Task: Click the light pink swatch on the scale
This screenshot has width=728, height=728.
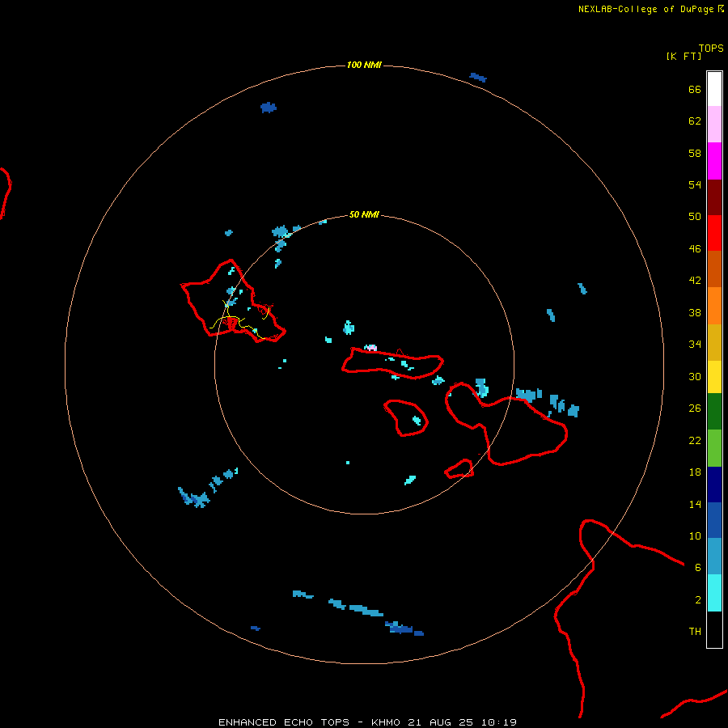Action: click(x=714, y=125)
